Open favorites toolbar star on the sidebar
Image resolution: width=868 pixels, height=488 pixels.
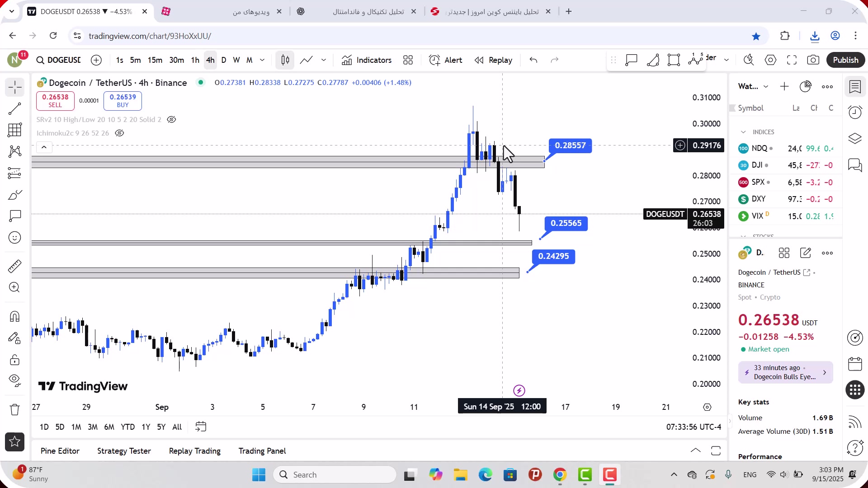[x=15, y=442]
